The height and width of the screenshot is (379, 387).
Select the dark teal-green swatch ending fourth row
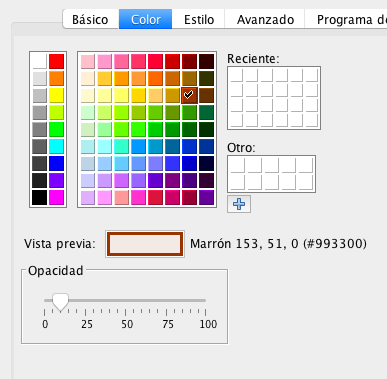[x=206, y=112]
